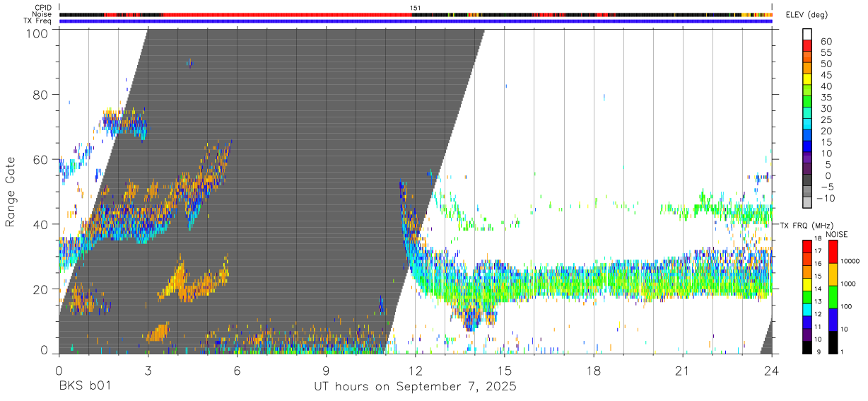Click the x-axis tick label '9'
The height and width of the screenshot is (401, 868).
tap(326, 371)
